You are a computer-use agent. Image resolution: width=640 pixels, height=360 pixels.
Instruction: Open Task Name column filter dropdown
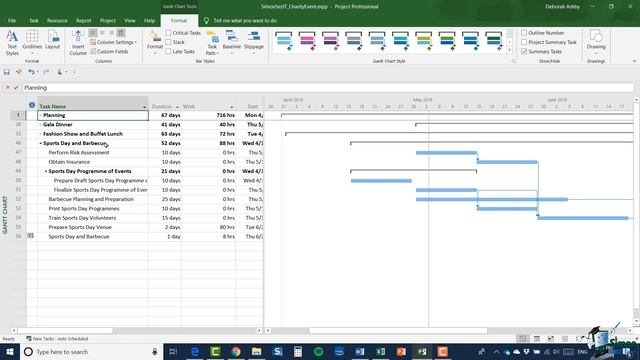[x=144, y=107]
